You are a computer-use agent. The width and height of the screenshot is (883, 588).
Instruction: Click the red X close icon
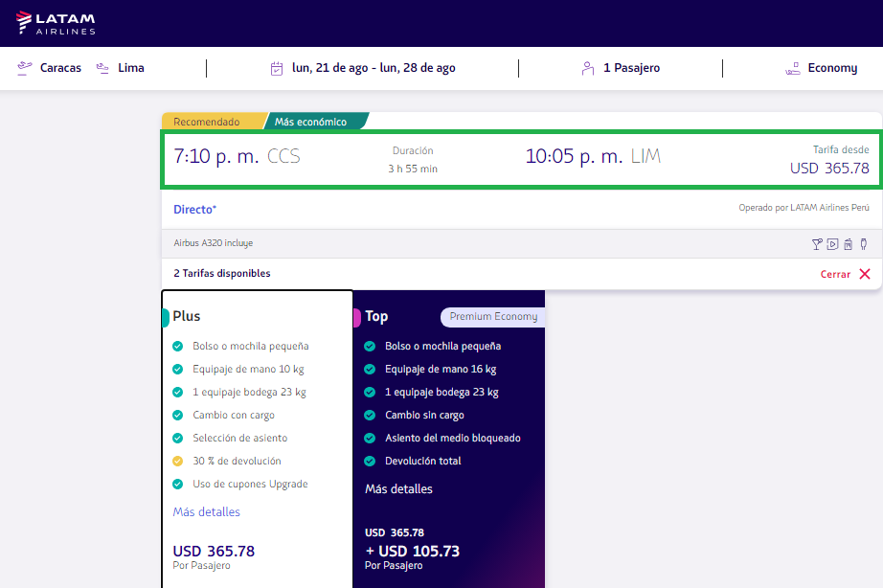pos(865,274)
